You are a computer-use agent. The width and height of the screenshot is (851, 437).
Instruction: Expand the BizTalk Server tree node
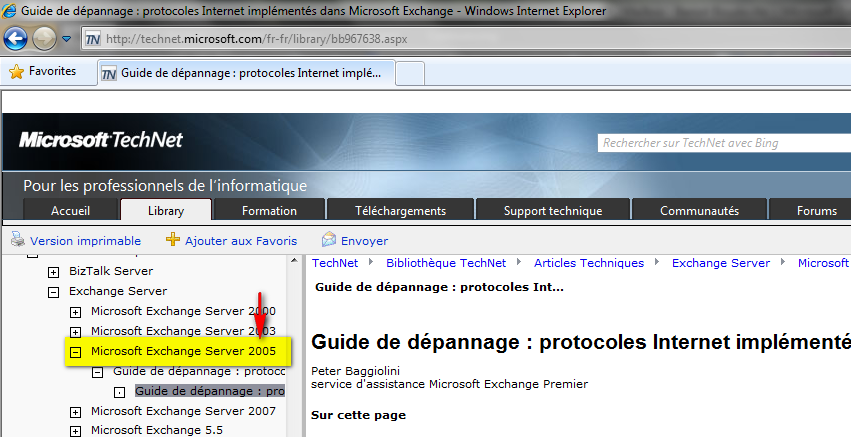[x=53, y=272]
